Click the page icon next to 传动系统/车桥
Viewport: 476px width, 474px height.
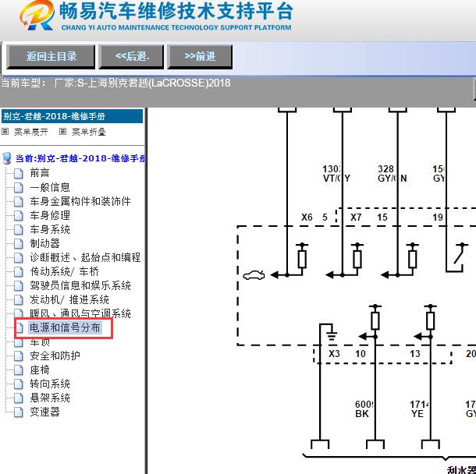pyautogui.click(x=19, y=272)
